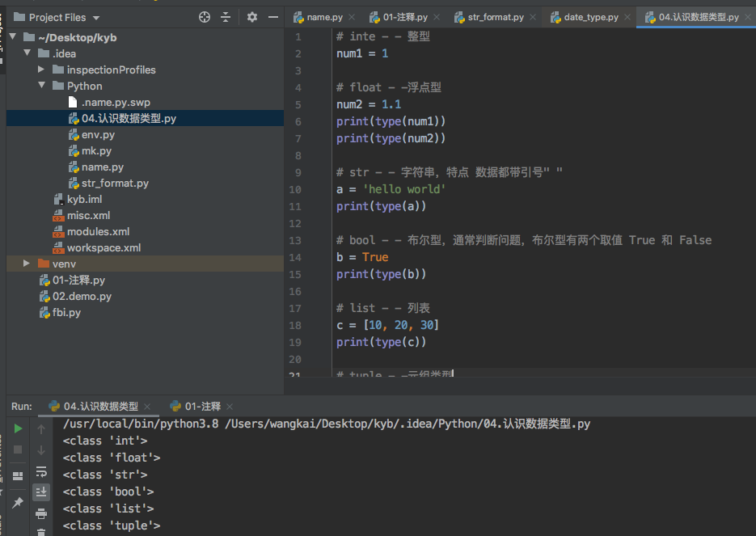Click the # bool comment line
Screen dimensions: 756x536
click(524, 240)
